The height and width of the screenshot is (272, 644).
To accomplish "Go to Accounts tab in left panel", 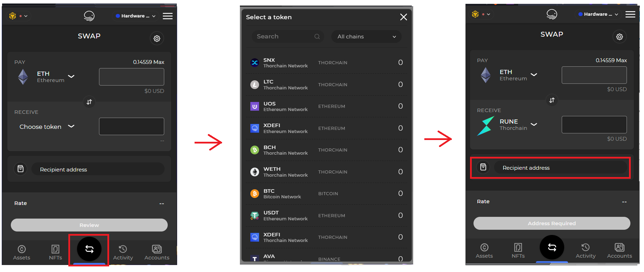I will coord(157,252).
